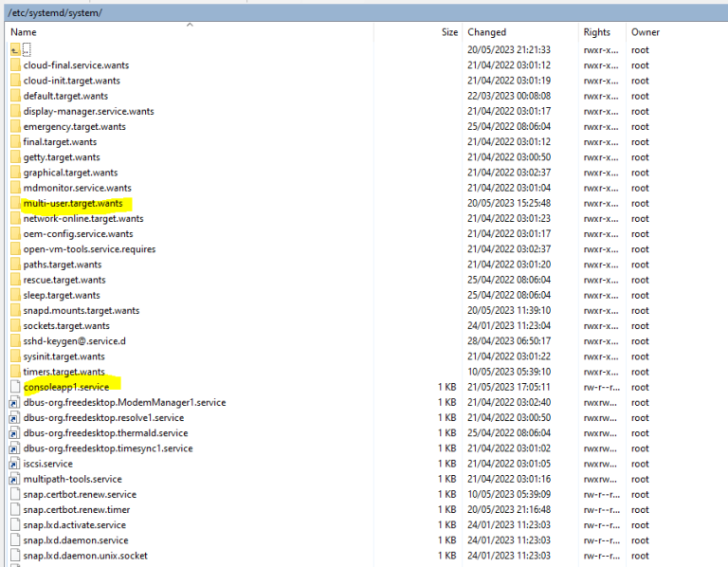This screenshot has height=567, width=728.
Task: Sort files by the Name column header
Action: click(24, 32)
